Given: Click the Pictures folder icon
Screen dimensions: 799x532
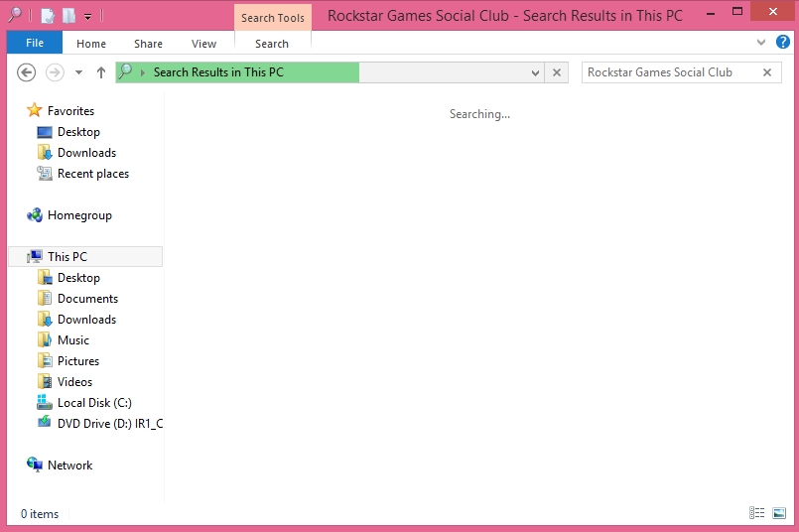Looking at the screenshot, I should 45,360.
